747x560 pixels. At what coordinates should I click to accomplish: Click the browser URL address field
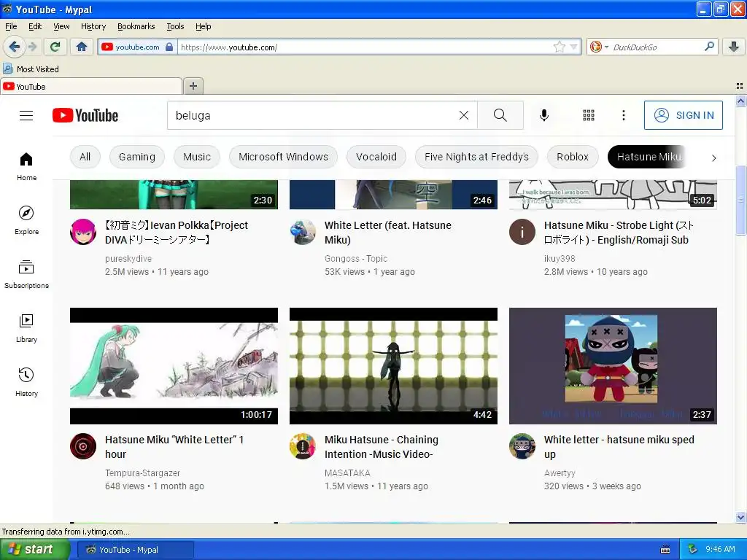(x=365, y=47)
